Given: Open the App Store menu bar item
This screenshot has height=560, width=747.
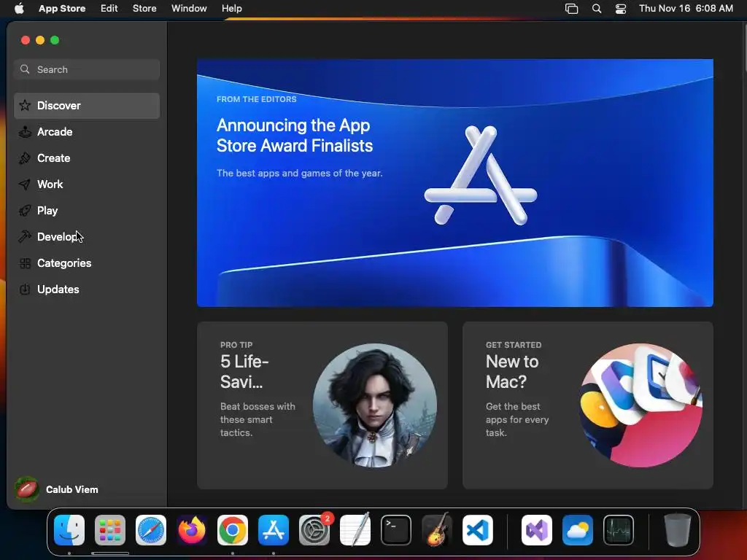Looking at the screenshot, I should (x=62, y=8).
